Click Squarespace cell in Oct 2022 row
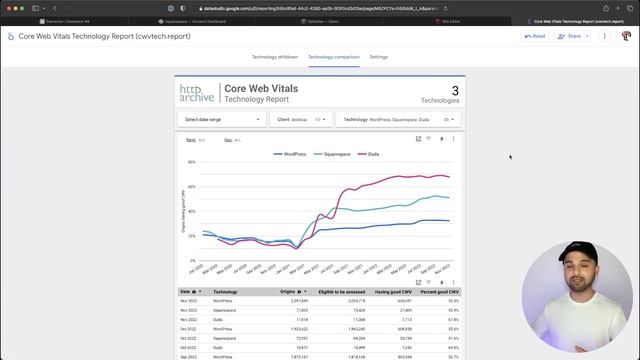This screenshot has width=640, height=360. [x=224, y=338]
